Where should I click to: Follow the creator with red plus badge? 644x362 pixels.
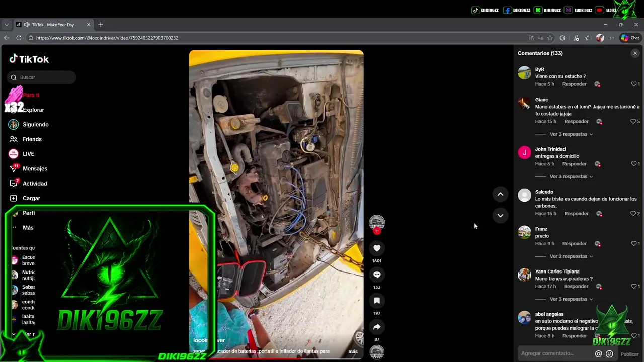click(377, 231)
